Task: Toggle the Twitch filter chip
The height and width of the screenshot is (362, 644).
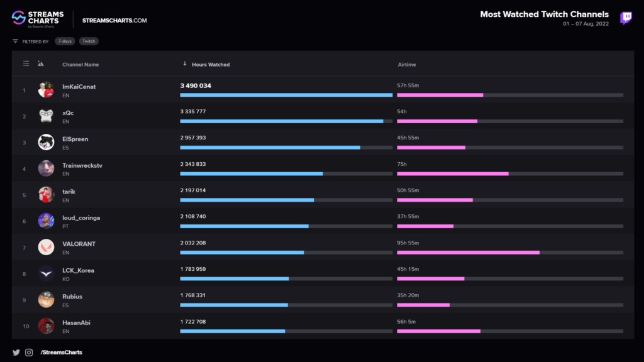Action: coord(89,41)
